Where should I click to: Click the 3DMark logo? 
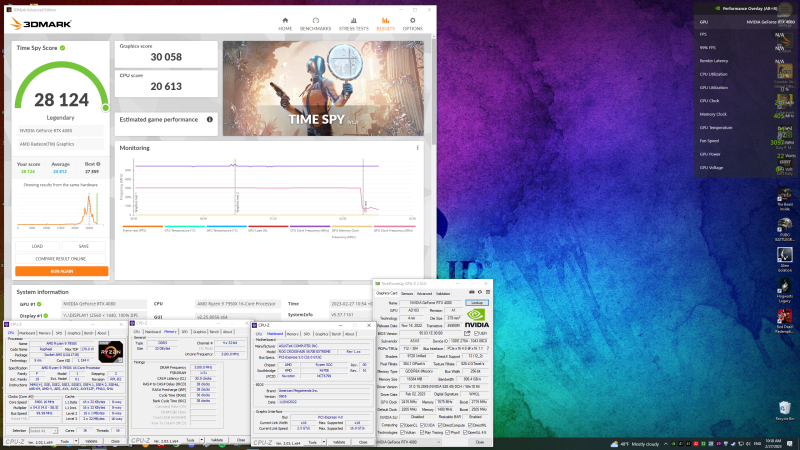[x=41, y=23]
